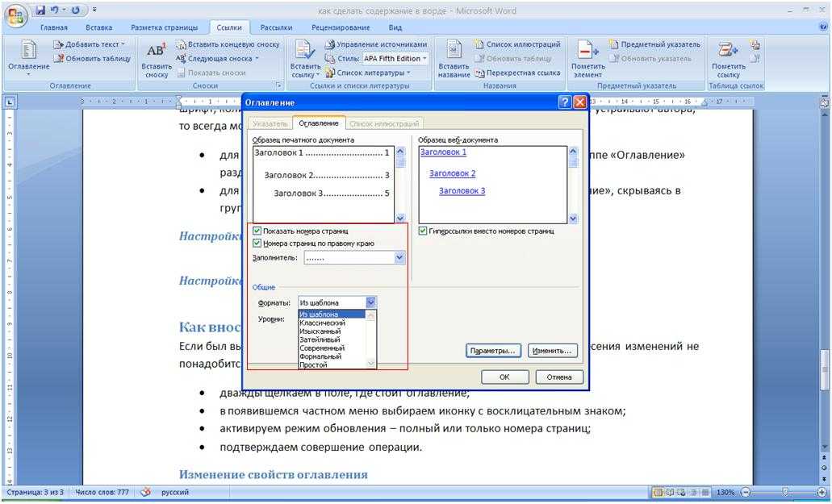Click Отмена button

559,377
